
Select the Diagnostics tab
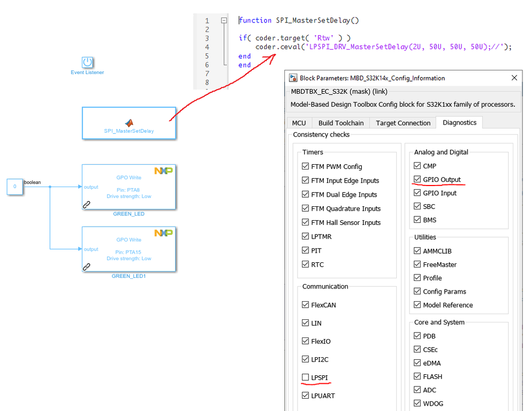[460, 123]
